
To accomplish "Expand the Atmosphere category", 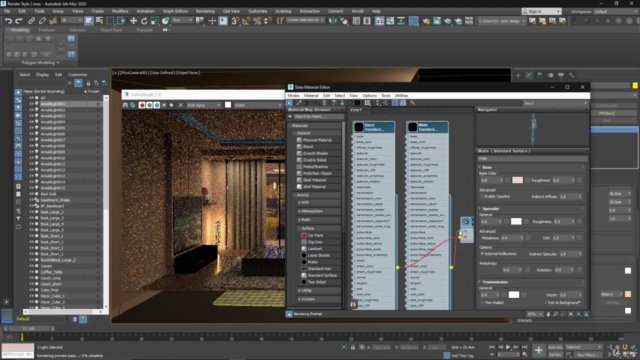I will [299, 211].
